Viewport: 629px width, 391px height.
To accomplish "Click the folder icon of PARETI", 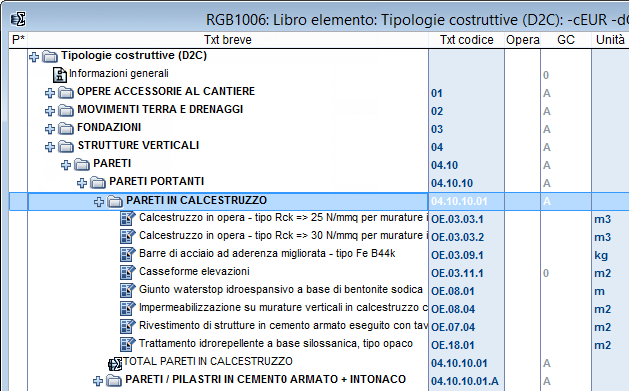I will (82, 164).
